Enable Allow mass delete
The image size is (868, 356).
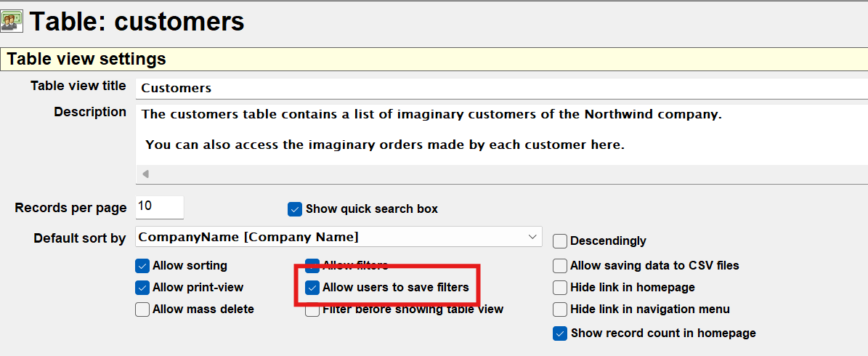(x=142, y=310)
